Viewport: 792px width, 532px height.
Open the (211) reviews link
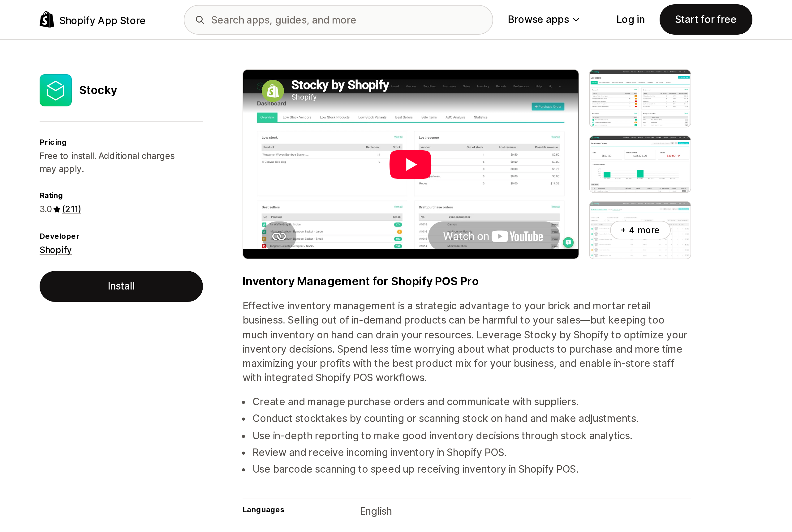(71, 209)
